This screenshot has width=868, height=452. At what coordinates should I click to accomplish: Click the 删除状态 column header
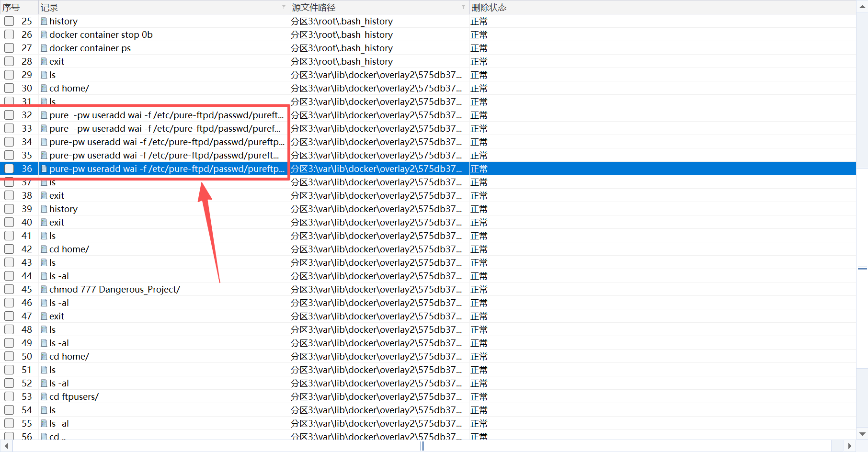(x=489, y=7)
